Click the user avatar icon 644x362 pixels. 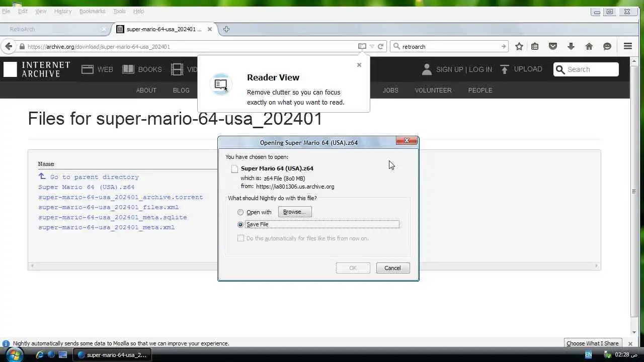tap(427, 69)
